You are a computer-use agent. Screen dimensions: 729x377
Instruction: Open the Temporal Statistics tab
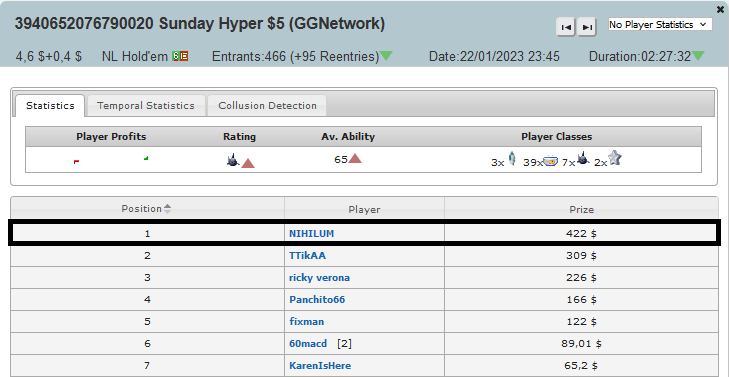pyautogui.click(x=146, y=106)
